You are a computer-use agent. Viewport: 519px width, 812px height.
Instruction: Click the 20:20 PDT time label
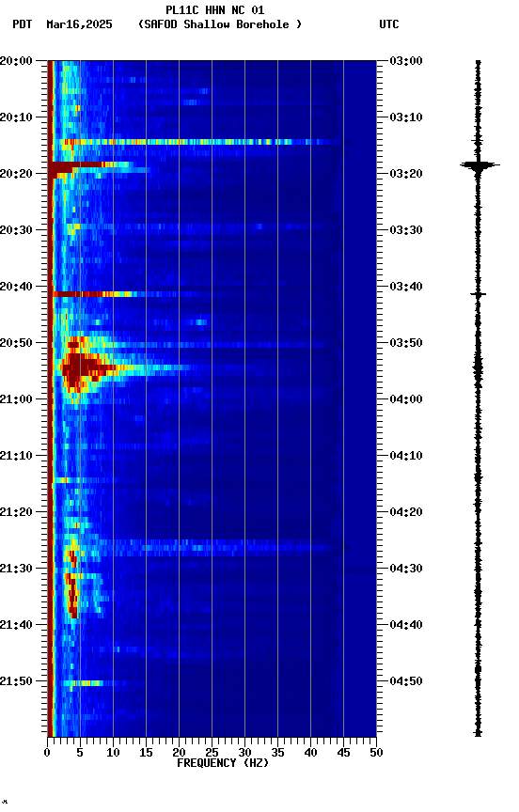(x=17, y=174)
